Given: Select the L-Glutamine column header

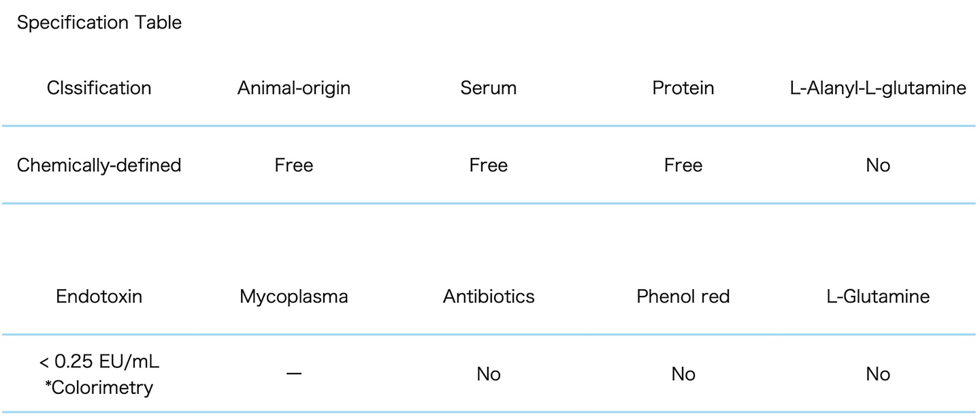Looking at the screenshot, I should click(878, 297).
